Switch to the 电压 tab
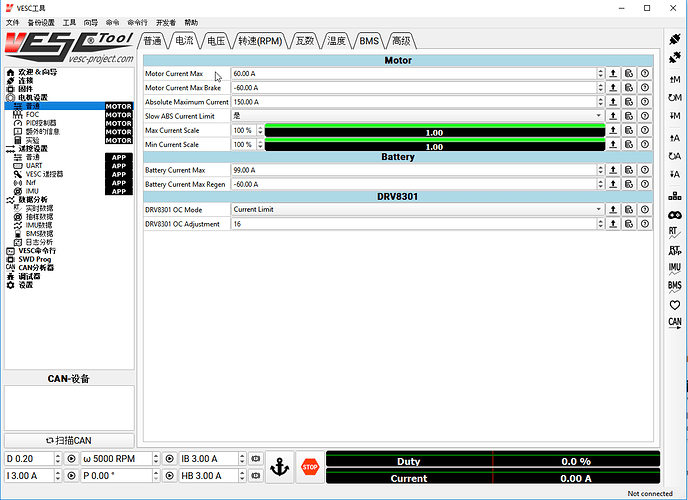 pyautogui.click(x=215, y=41)
